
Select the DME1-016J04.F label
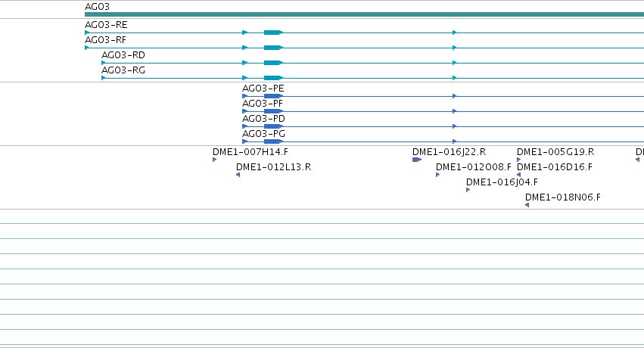502,182
